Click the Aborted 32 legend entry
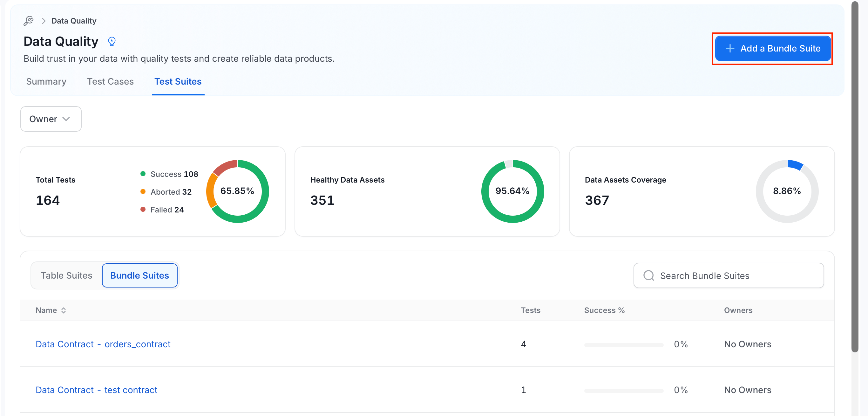The width and height of the screenshot is (868, 416). coord(166,192)
